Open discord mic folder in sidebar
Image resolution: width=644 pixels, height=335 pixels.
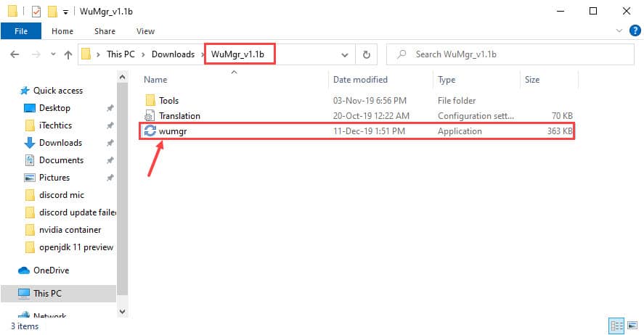tap(62, 195)
